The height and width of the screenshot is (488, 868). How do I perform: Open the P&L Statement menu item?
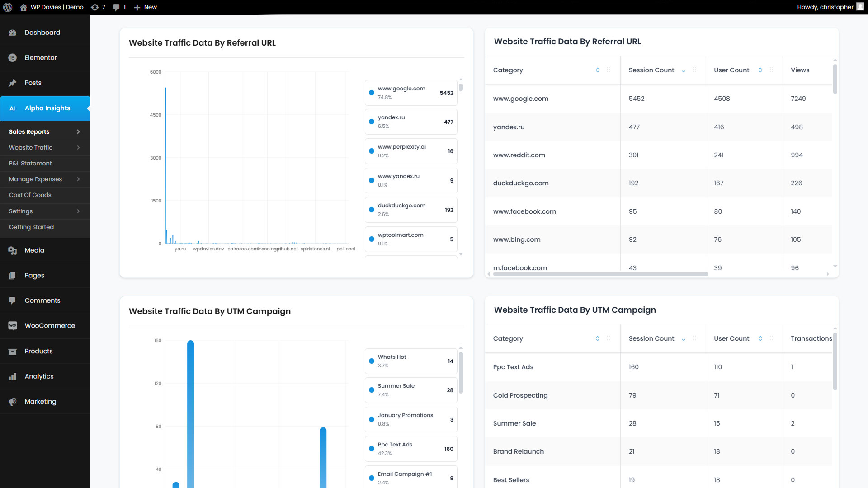point(30,164)
